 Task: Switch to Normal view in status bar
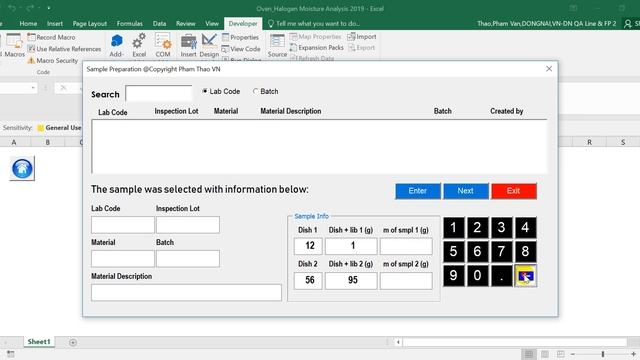pyautogui.click(x=529, y=354)
